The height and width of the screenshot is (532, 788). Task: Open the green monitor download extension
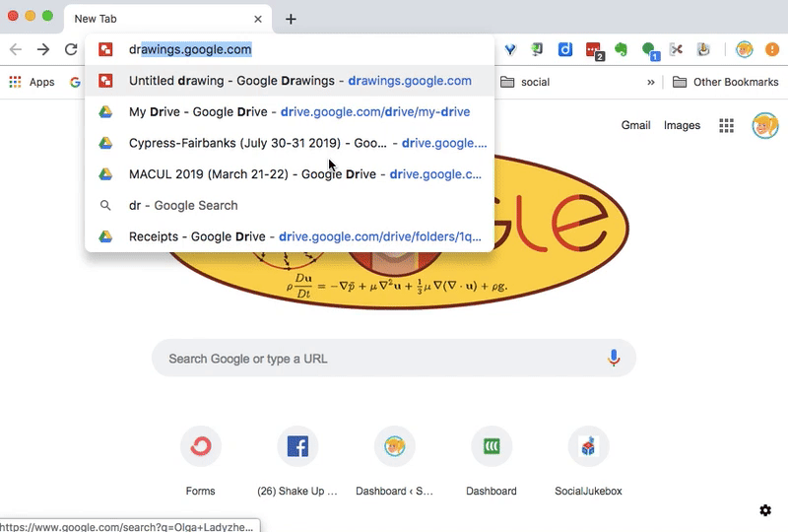[x=537, y=49]
